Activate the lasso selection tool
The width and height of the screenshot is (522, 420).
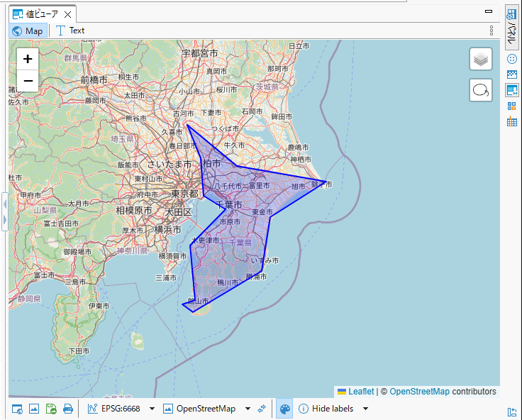[481, 90]
